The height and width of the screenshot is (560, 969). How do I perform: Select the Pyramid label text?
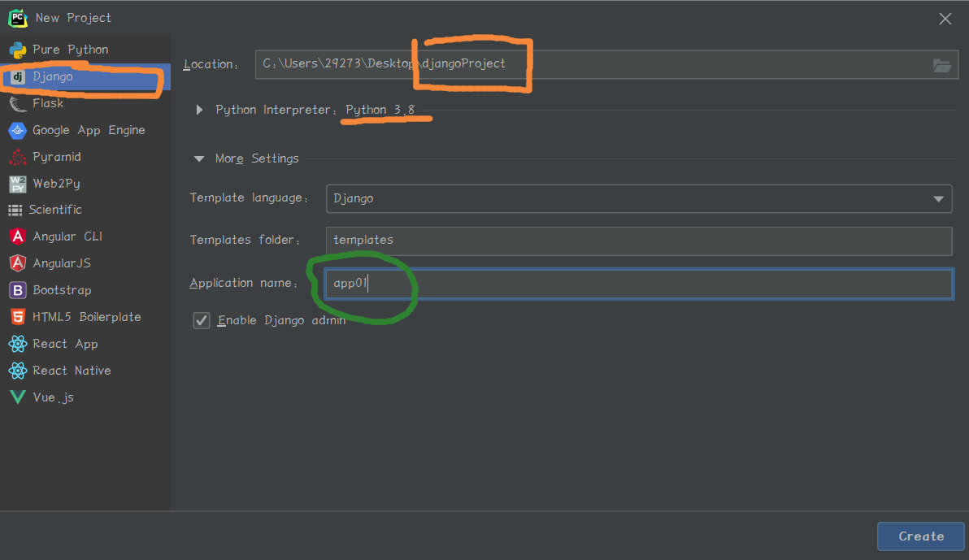(x=57, y=157)
